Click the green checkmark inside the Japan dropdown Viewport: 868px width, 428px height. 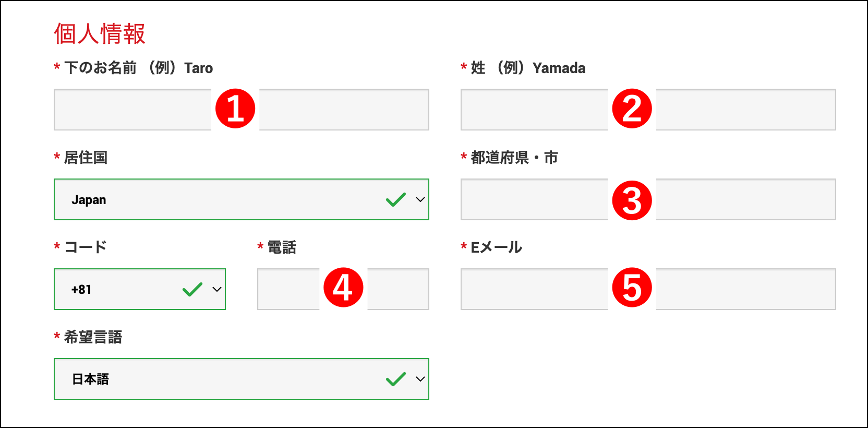coord(395,199)
